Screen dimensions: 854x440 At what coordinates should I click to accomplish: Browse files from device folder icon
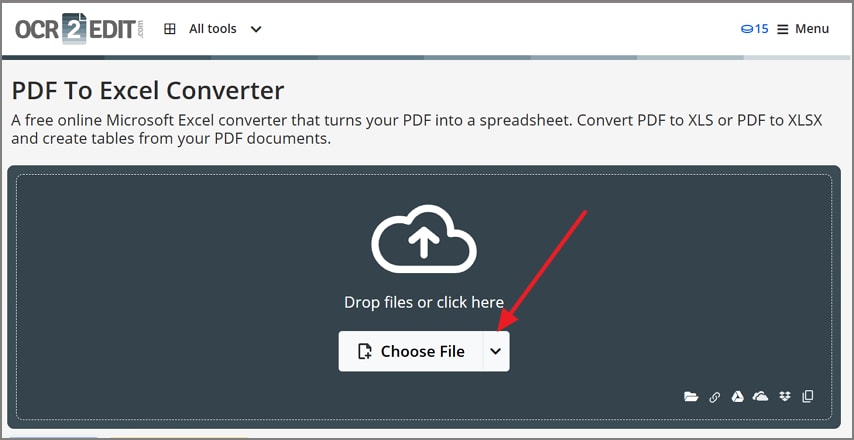point(691,396)
